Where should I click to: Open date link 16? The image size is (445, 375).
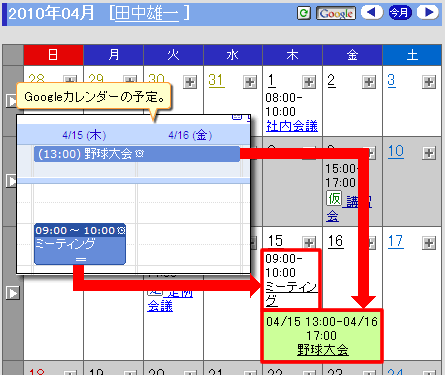pyautogui.click(x=335, y=241)
